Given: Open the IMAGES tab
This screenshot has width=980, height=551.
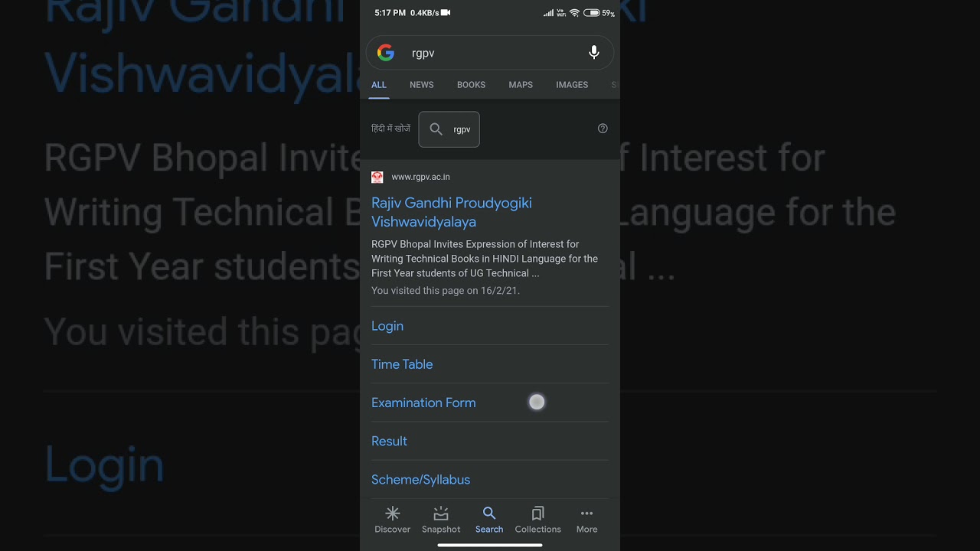Looking at the screenshot, I should (x=572, y=85).
